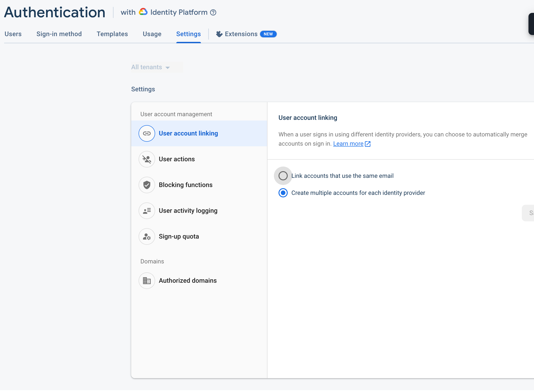Click the User actions icon in sidebar
This screenshot has height=392, width=534.
146,159
